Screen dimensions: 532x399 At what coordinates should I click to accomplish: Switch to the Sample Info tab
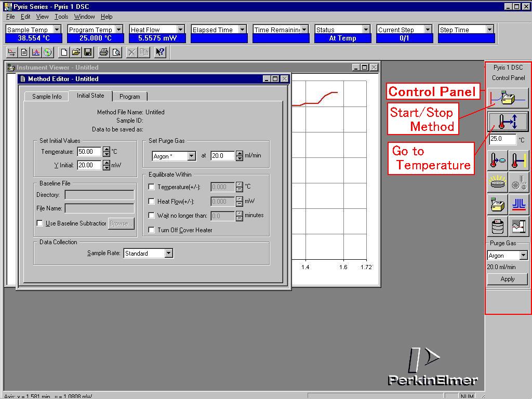coord(47,96)
